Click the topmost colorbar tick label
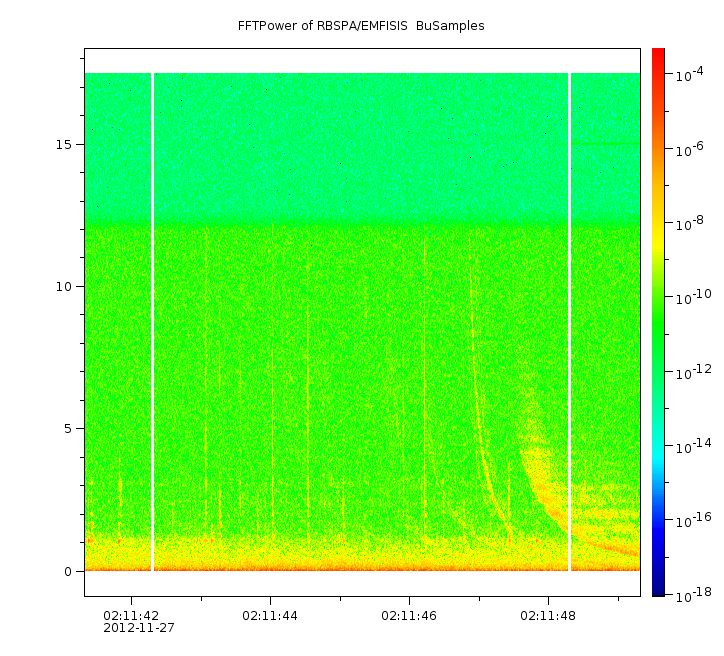724x656 pixels. (689, 74)
